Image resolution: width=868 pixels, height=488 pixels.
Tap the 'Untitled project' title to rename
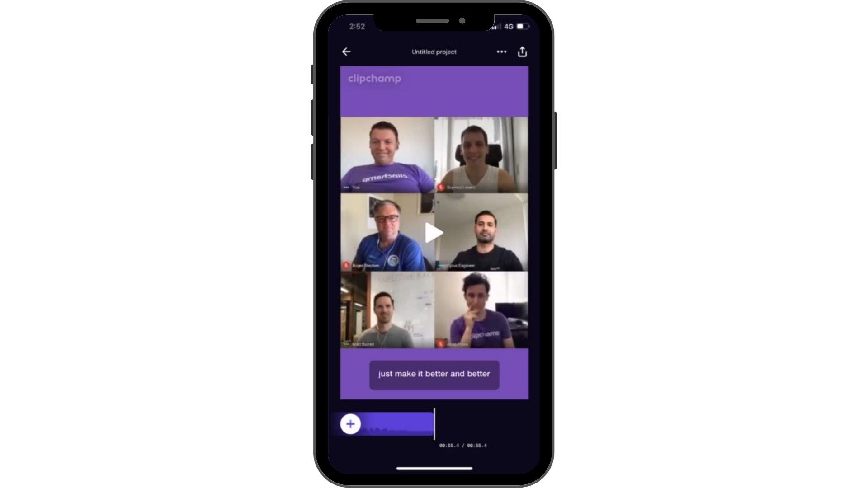tap(434, 52)
